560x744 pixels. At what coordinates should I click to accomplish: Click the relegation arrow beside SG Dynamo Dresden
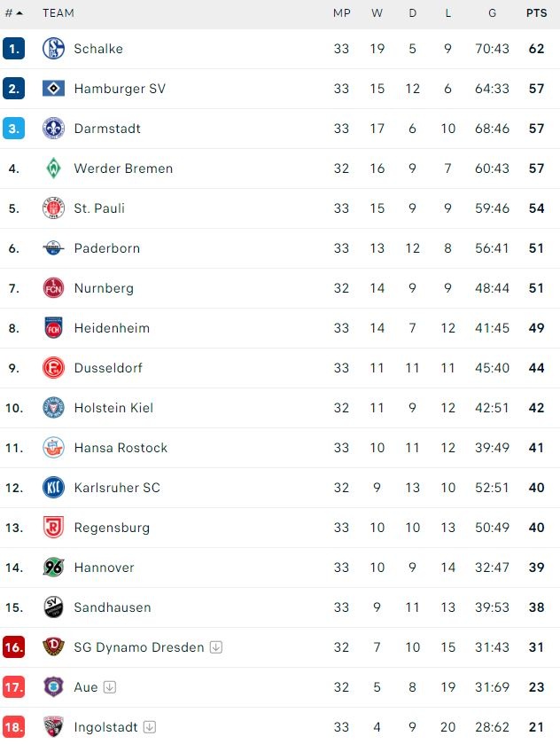(x=216, y=647)
